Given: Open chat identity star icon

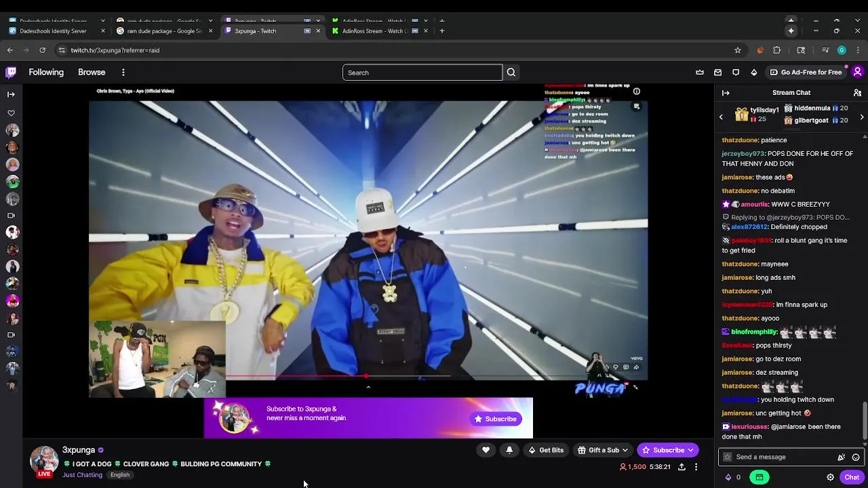Looking at the screenshot, I should 728,457.
